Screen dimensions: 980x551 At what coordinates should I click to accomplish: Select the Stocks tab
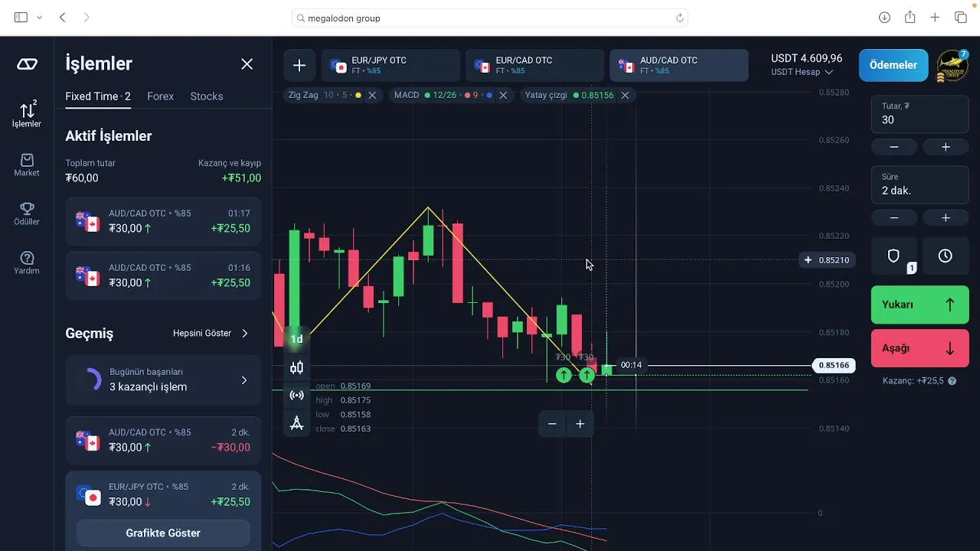pos(207,96)
